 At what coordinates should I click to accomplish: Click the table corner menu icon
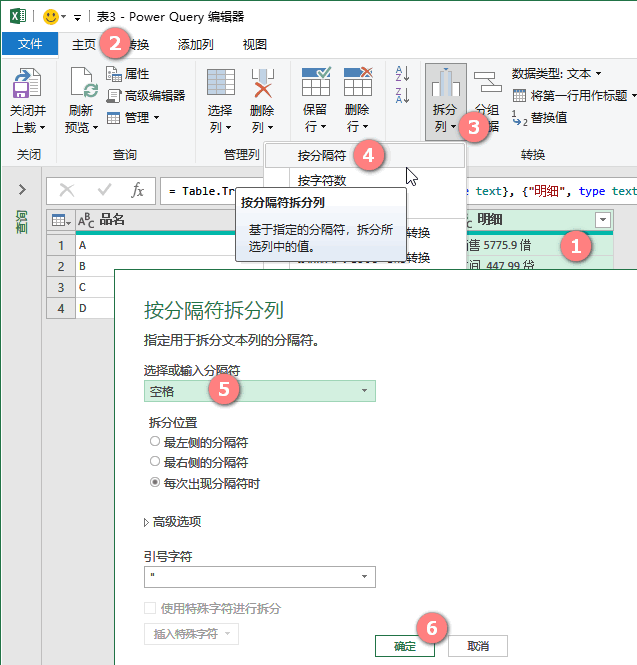[x=61, y=220]
